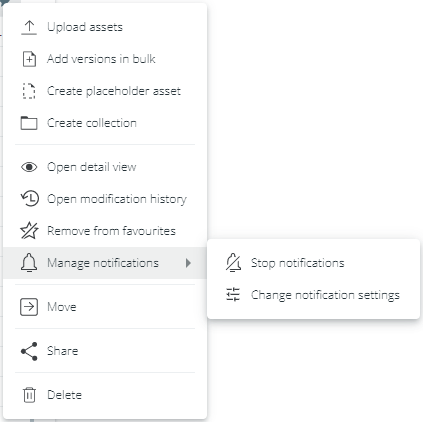Click the bell icon beside Manage notifications
423x422 pixels.
pos(29,263)
